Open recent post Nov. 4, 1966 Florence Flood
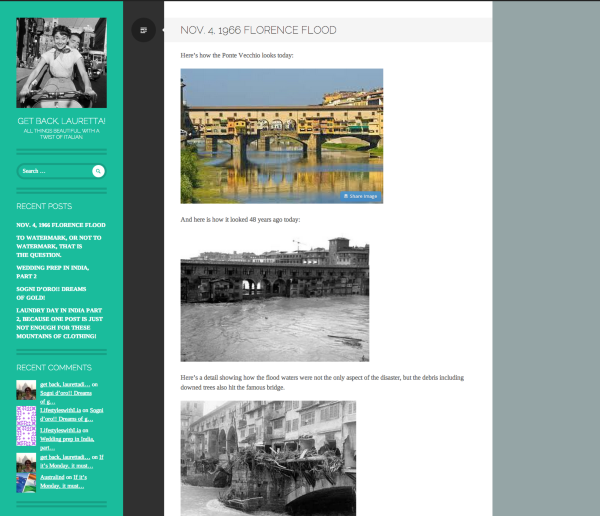Screen dimensions: 600x516 coord(61,225)
